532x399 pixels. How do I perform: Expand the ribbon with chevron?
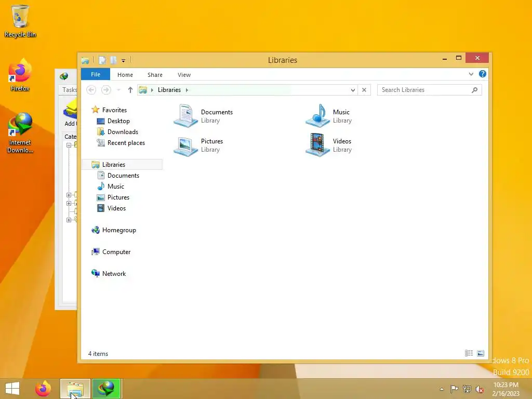(x=471, y=74)
